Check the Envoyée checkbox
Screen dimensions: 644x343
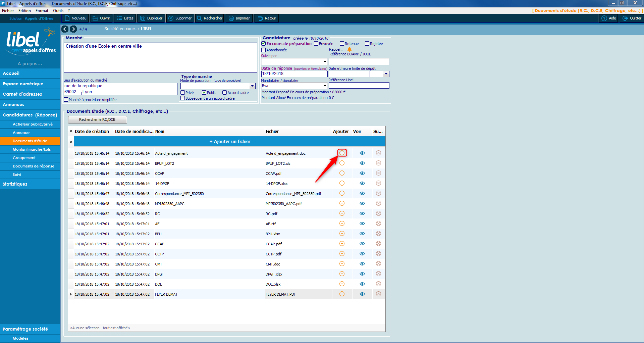pyautogui.click(x=316, y=44)
